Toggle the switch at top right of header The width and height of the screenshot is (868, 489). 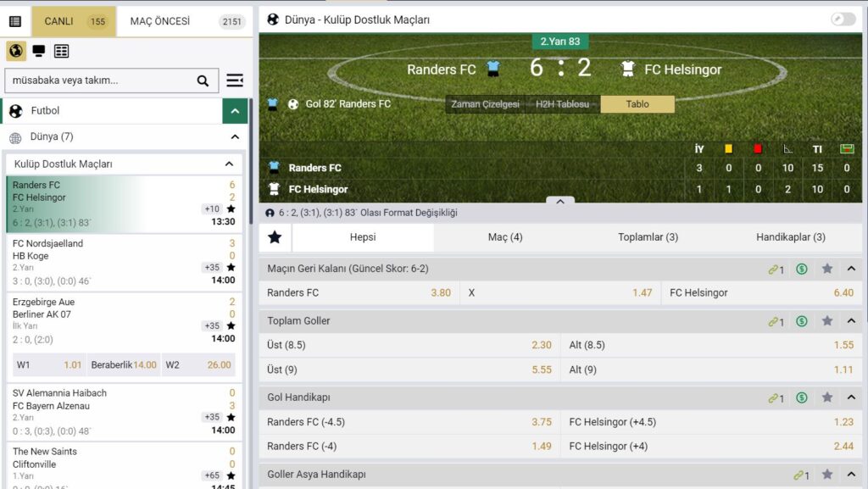(843, 19)
